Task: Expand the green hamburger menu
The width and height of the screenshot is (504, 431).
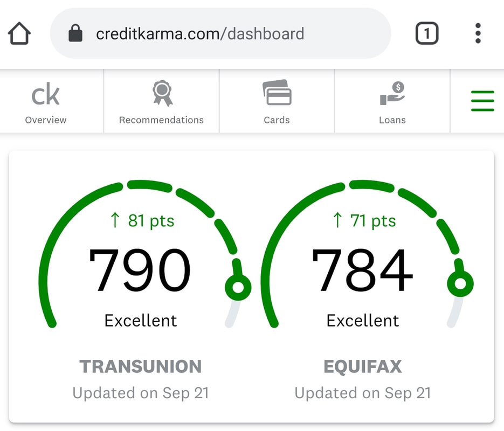Action: click(x=482, y=101)
